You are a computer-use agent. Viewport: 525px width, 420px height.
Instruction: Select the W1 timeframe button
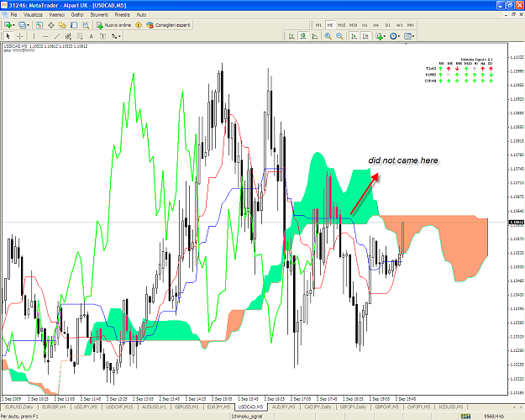tap(399, 25)
